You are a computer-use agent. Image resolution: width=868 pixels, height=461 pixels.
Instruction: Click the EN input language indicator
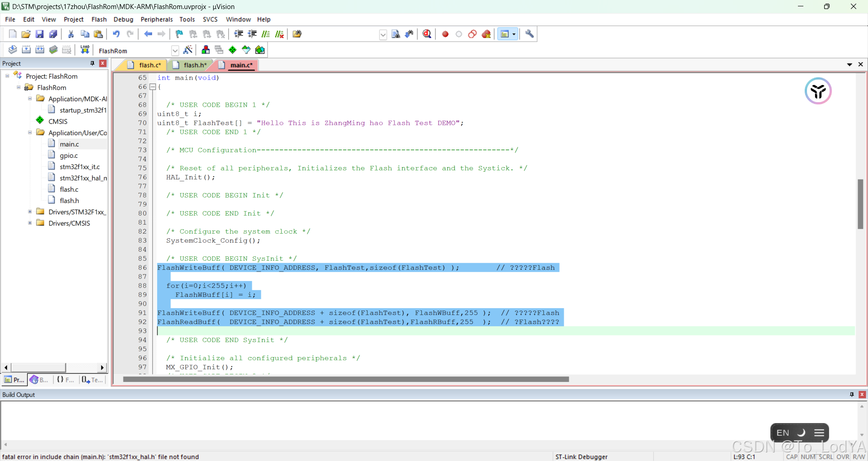(x=783, y=433)
